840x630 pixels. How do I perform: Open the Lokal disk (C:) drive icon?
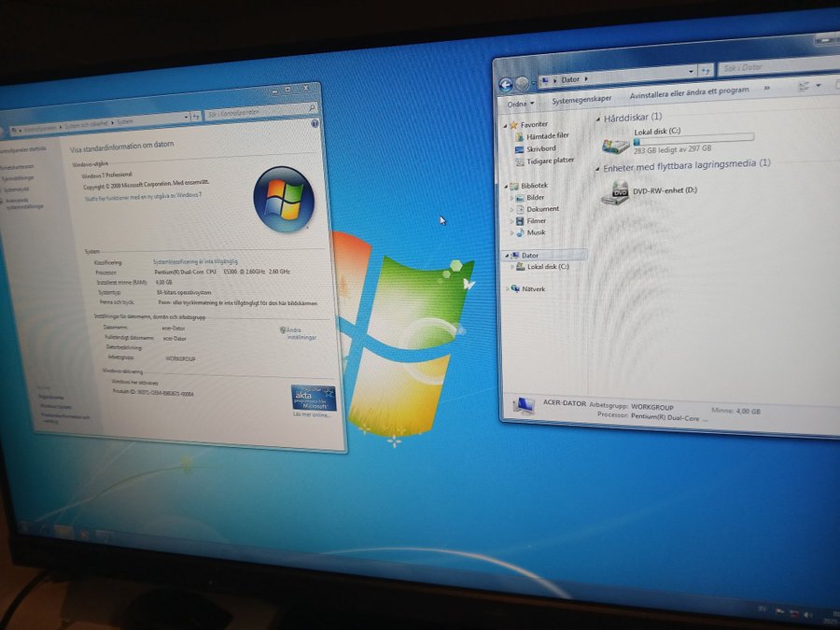[x=615, y=145]
